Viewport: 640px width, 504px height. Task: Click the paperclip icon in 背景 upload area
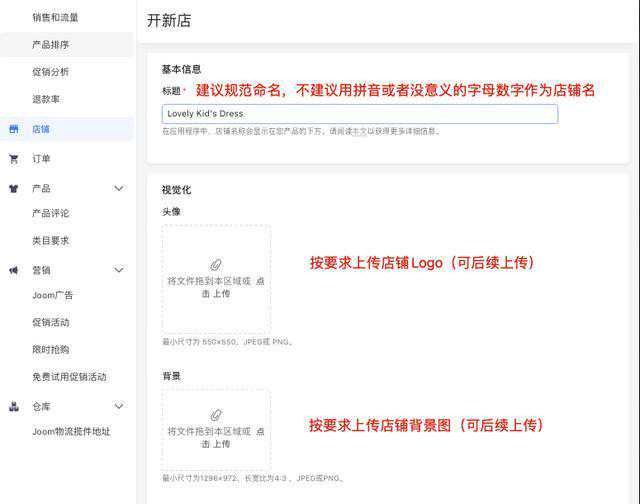click(x=216, y=414)
